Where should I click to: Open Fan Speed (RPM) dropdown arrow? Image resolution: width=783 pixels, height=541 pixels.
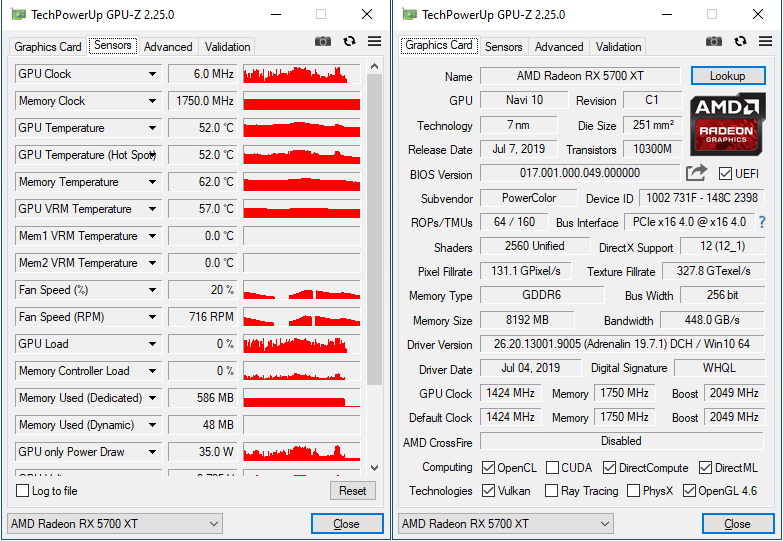[152, 317]
